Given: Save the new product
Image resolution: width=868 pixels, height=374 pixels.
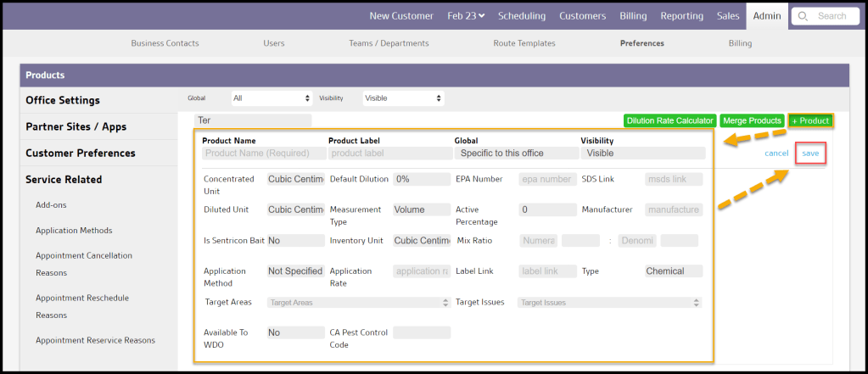Looking at the screenshot, I should (810, 154).
